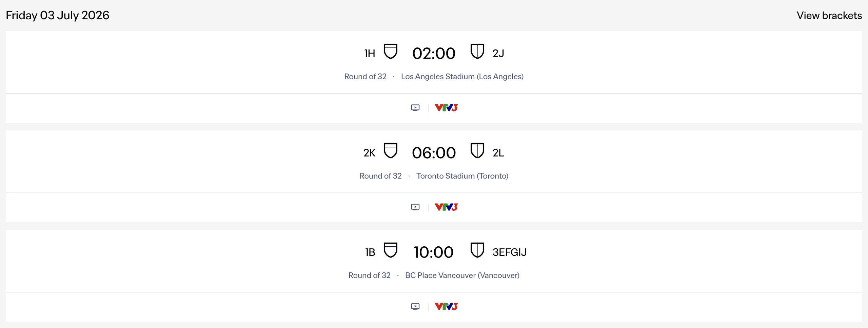Viewport: 868px width, 328px height.
Task: Open the 10:00 match at BC Place Vancouver
Action: (434, 252)
